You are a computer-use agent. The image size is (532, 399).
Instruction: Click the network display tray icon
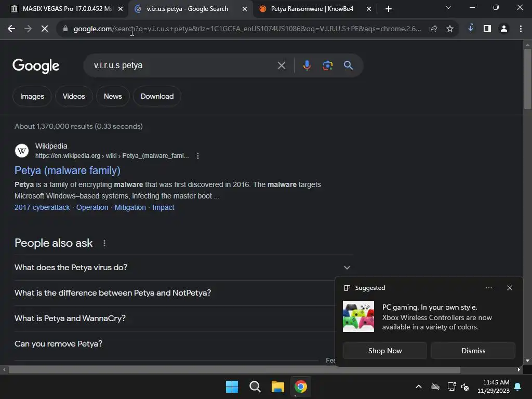click(451, 387)
